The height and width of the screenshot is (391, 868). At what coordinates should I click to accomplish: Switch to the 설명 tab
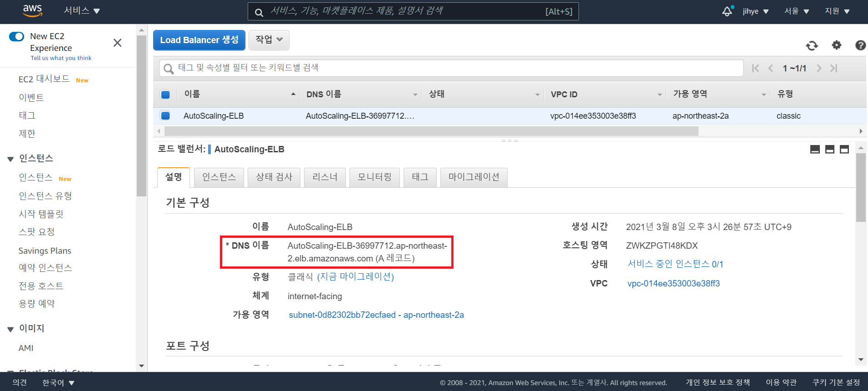point(174,177)
